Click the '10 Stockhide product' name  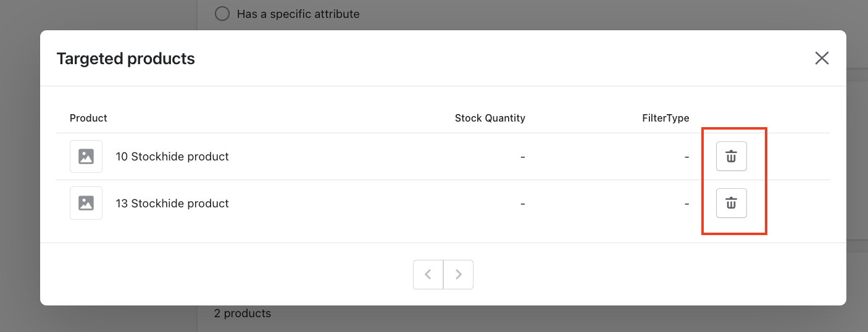(172, 157)
